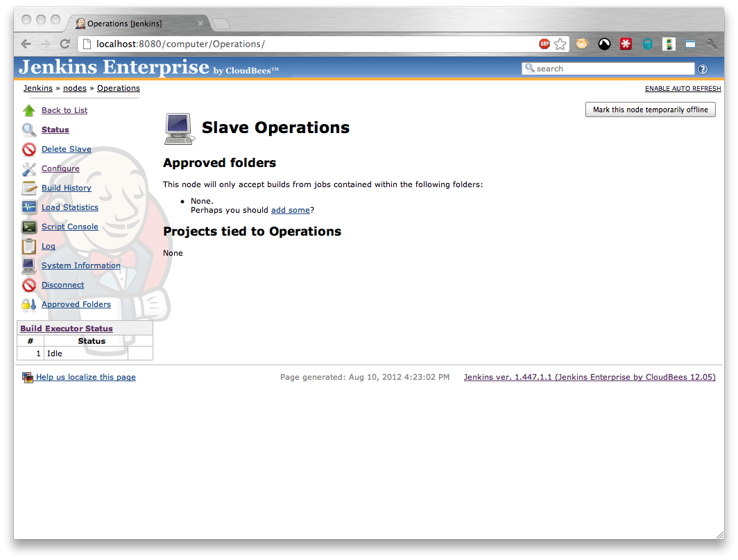
Task: Open the Back to List link
Action: (x=65, y=110)
